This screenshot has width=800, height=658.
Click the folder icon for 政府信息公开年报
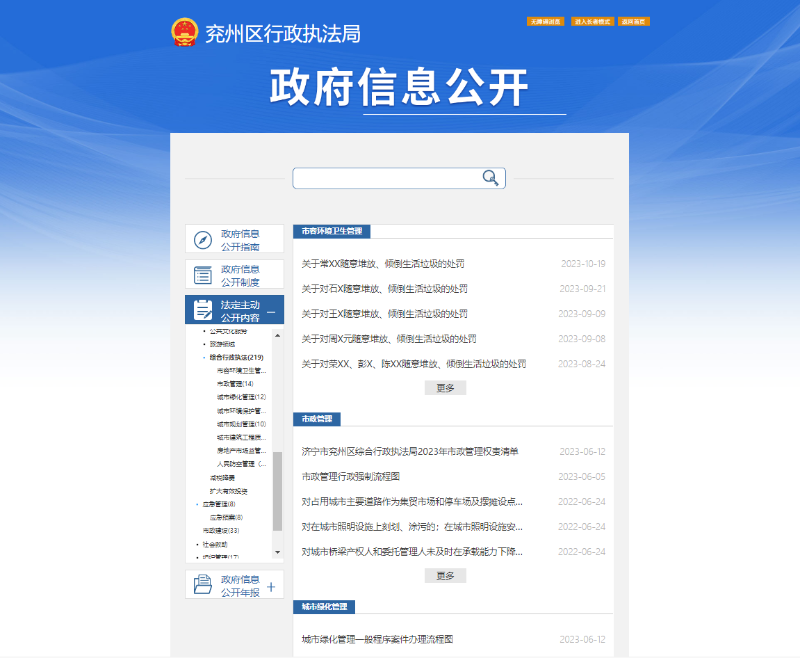pos(202,585)
